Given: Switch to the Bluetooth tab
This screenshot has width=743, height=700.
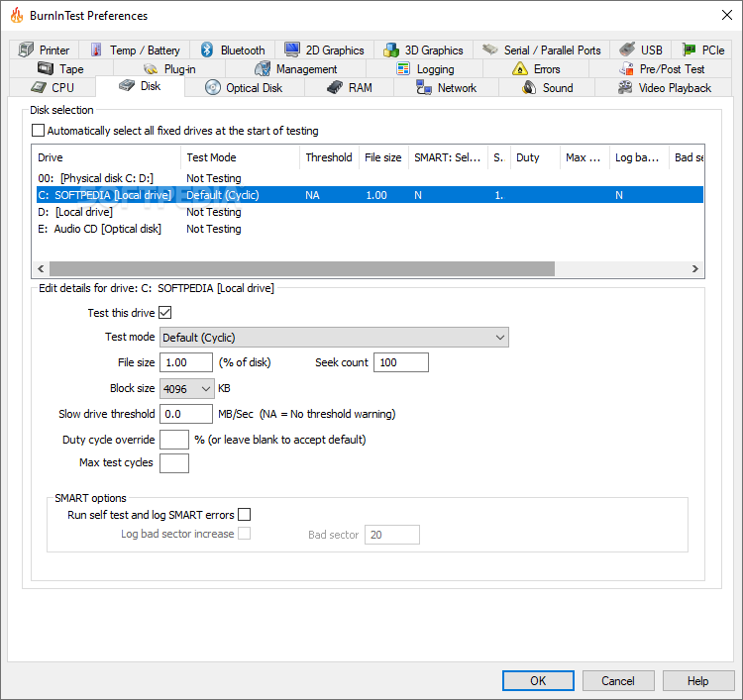Looking at the screenshot, I should tap(232, 50).
